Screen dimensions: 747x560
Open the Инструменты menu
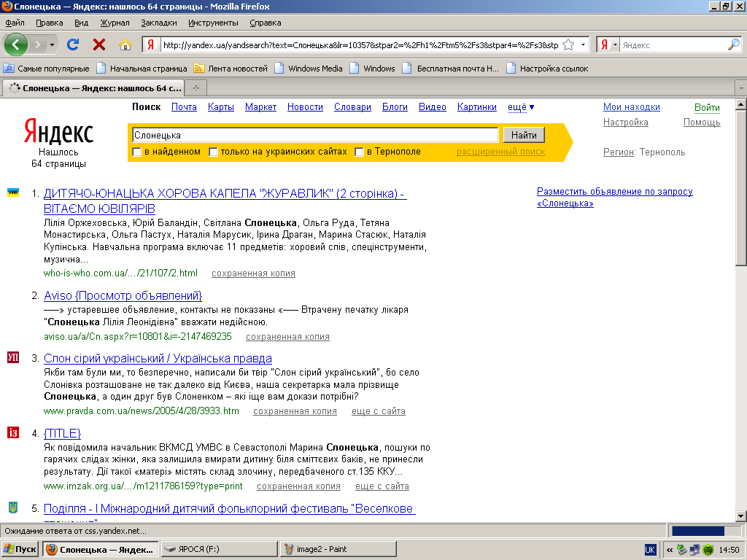click(x=213, y=23)
